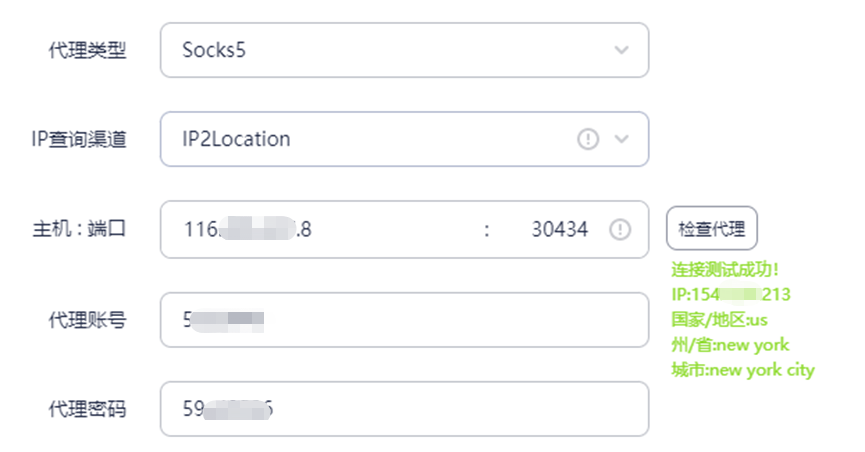
Task: Click into the 代理账号 input box
Action: [404, 321]
